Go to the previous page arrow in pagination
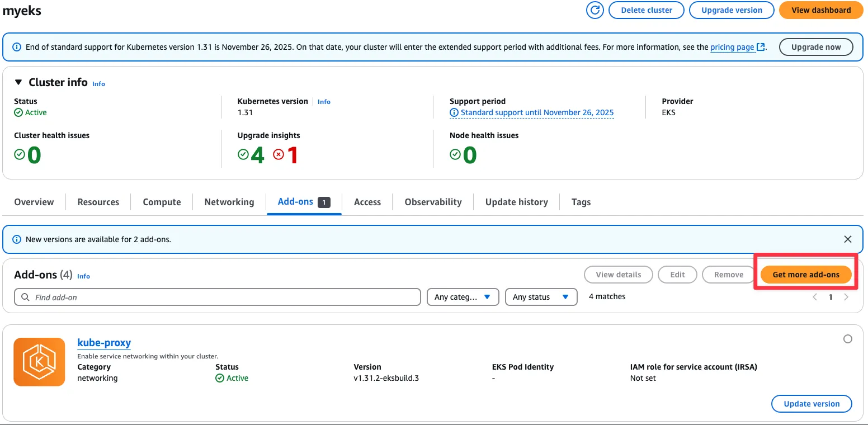Image resolution: width=868 pixels, height=425 pixels. [x=815, y=297]
